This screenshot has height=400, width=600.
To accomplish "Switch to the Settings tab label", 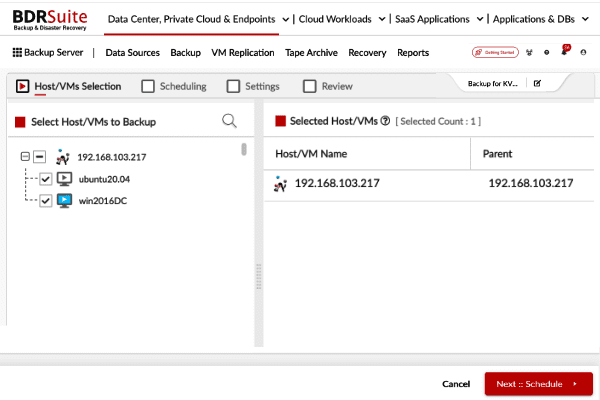I will pos(262,86).
